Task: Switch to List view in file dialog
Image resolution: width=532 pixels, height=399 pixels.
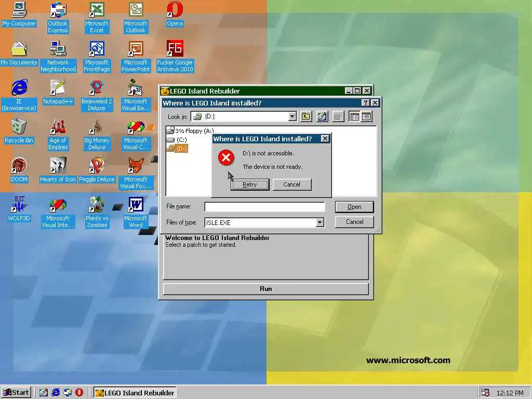Action: [354, 117]
